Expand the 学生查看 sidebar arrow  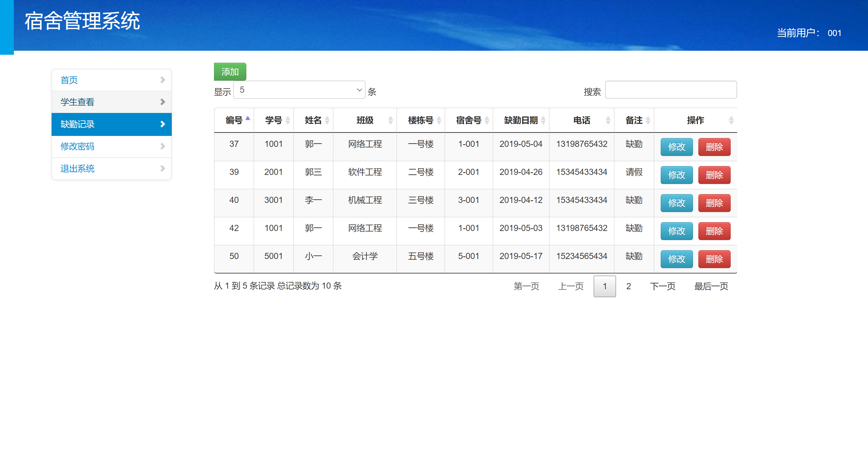163,102
